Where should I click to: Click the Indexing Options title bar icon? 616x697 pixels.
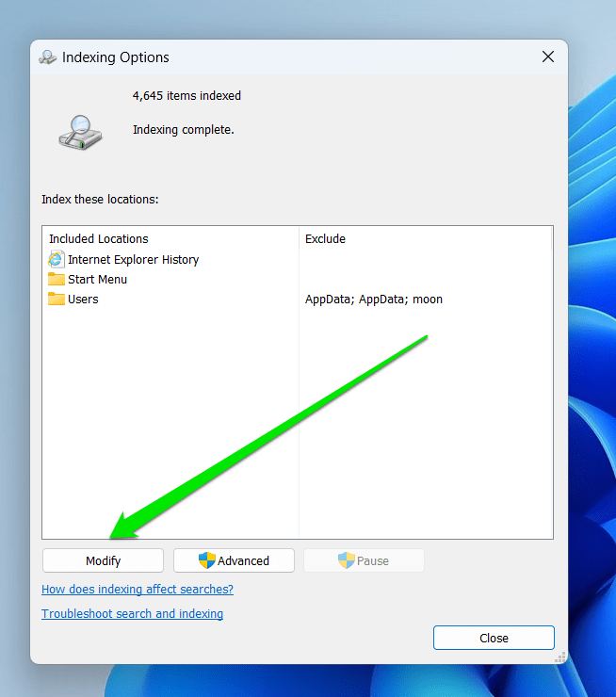click(47, 57)
